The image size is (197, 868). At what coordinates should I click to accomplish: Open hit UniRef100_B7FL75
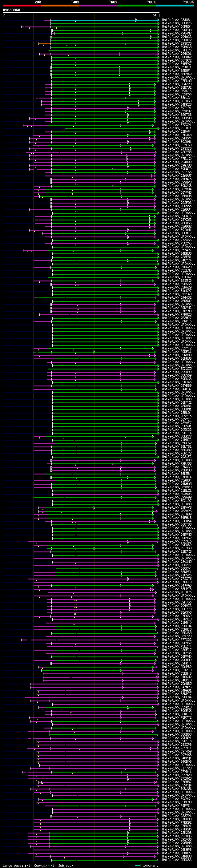176,50
